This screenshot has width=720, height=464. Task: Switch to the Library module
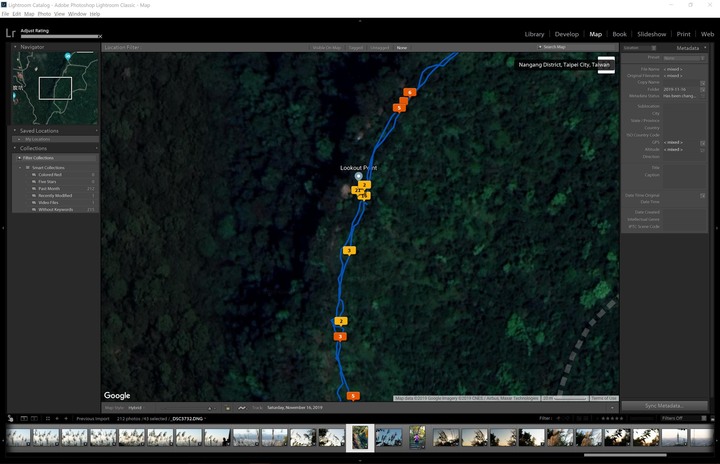(x=534, y=34)
